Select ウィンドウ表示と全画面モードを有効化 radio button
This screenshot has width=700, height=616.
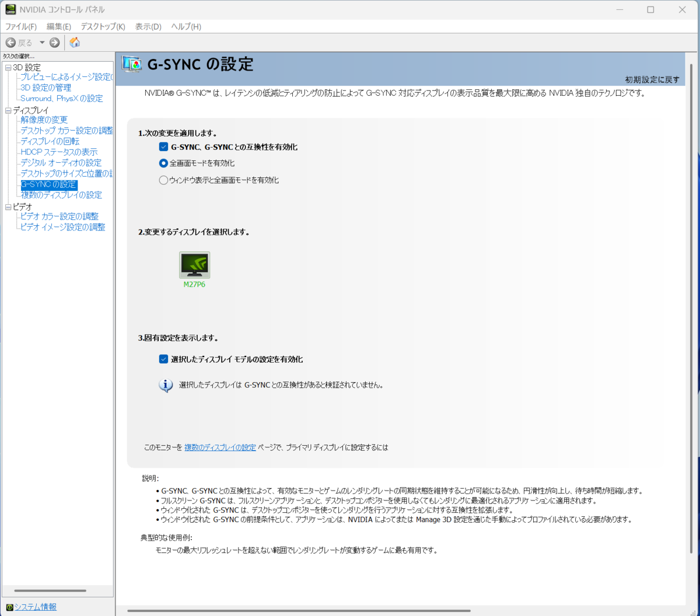[163, 180]
